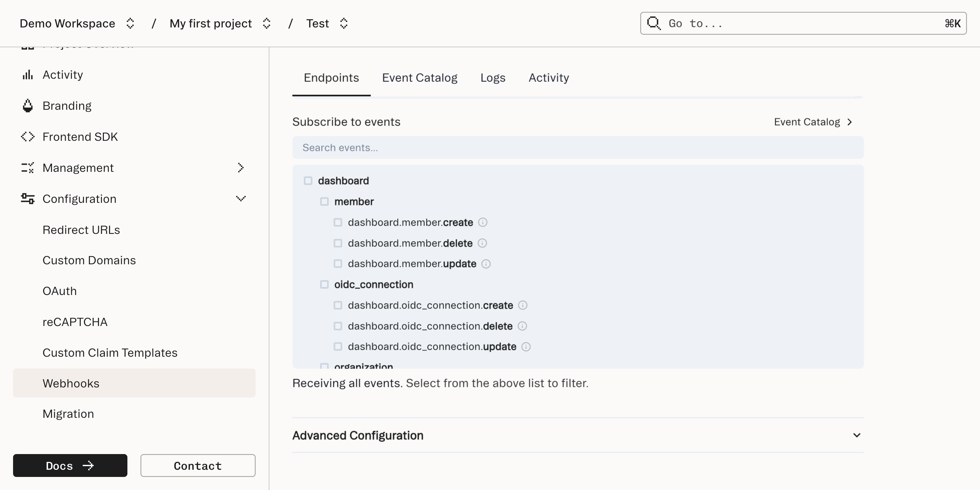Collapse the Configuration section chevron

(x=241, y=198)
